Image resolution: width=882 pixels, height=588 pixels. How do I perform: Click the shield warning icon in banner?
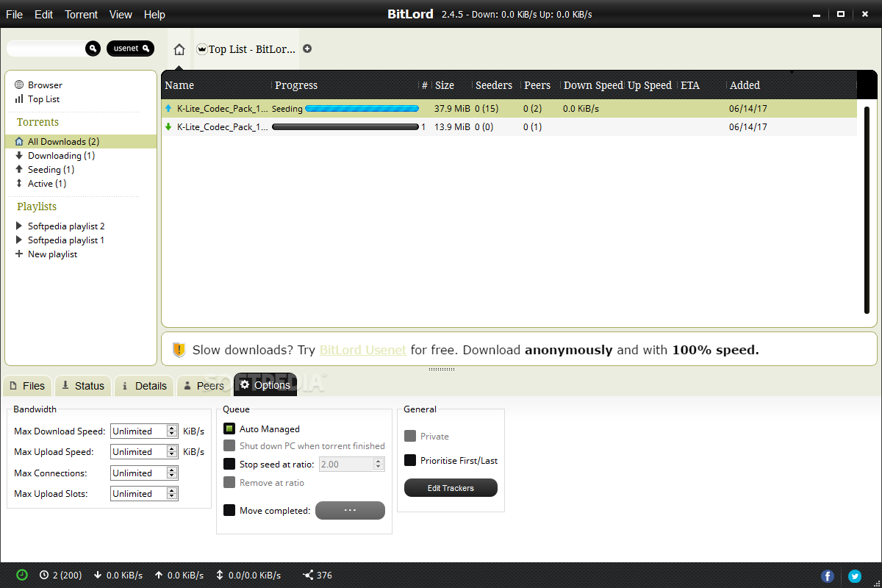click(x=179, y=350)
